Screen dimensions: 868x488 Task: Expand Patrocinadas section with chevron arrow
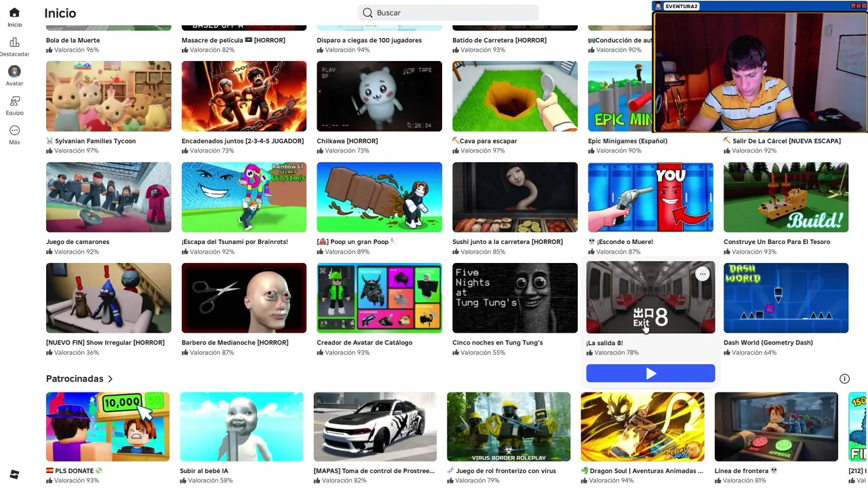[x=110, y=379]
